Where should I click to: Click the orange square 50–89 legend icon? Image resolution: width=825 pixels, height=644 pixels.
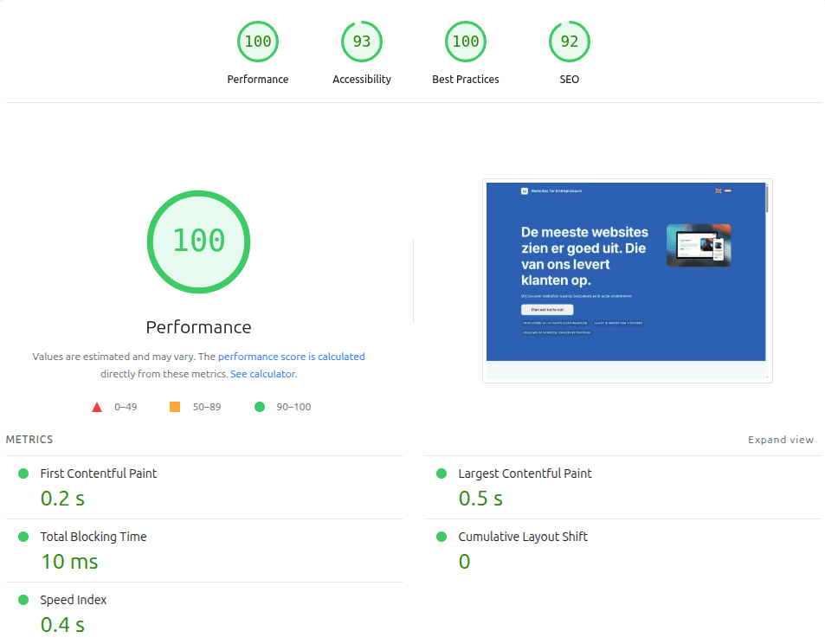click(x=174, y=406)
